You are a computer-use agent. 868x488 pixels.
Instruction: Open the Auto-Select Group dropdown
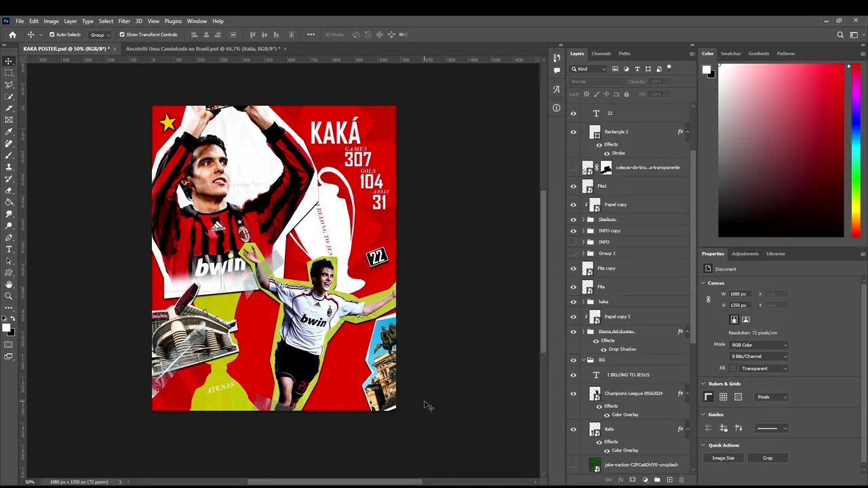[99, 35]
